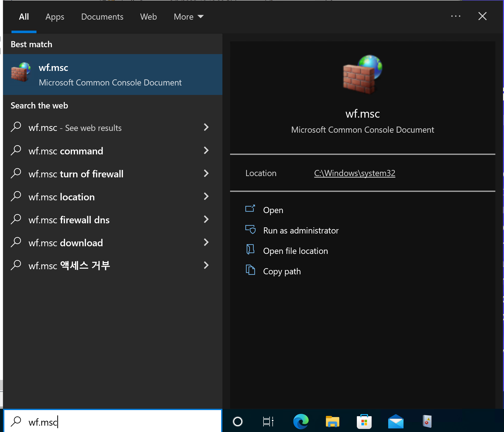Expand the 'wf.msc command' suggestion arrow
This screenshot has width=504, height=432.
[x=206, y=151]
